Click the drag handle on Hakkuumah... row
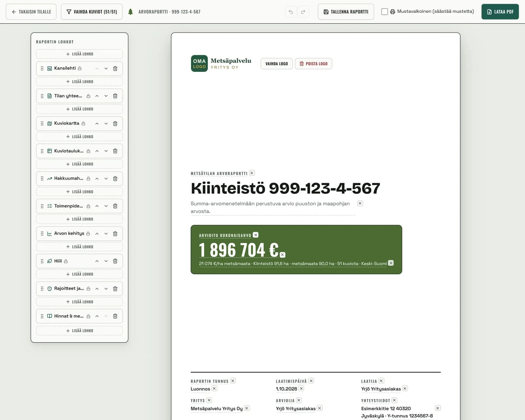The image size is (525, 420). (42, 178)
